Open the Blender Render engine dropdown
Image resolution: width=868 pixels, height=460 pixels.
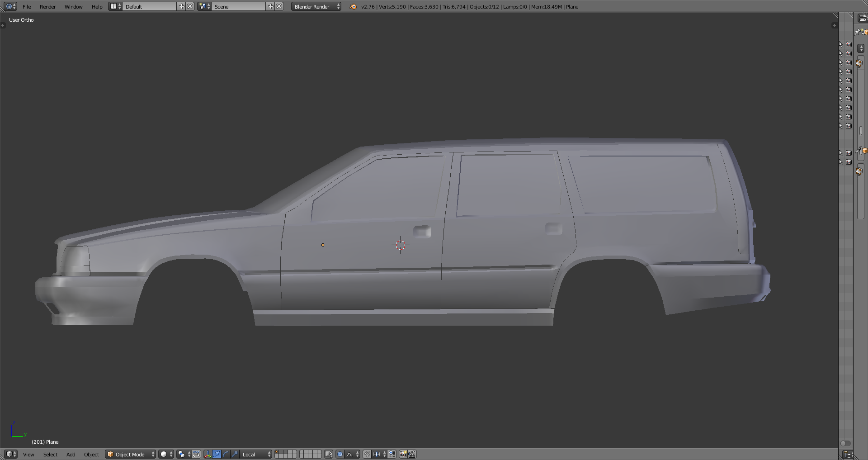point(316,6)
